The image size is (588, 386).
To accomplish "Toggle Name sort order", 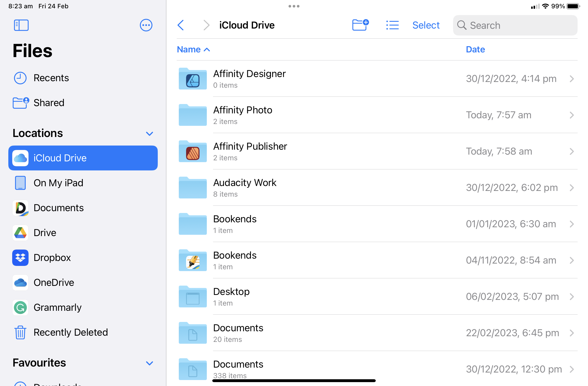I will [x=193, y=49].
